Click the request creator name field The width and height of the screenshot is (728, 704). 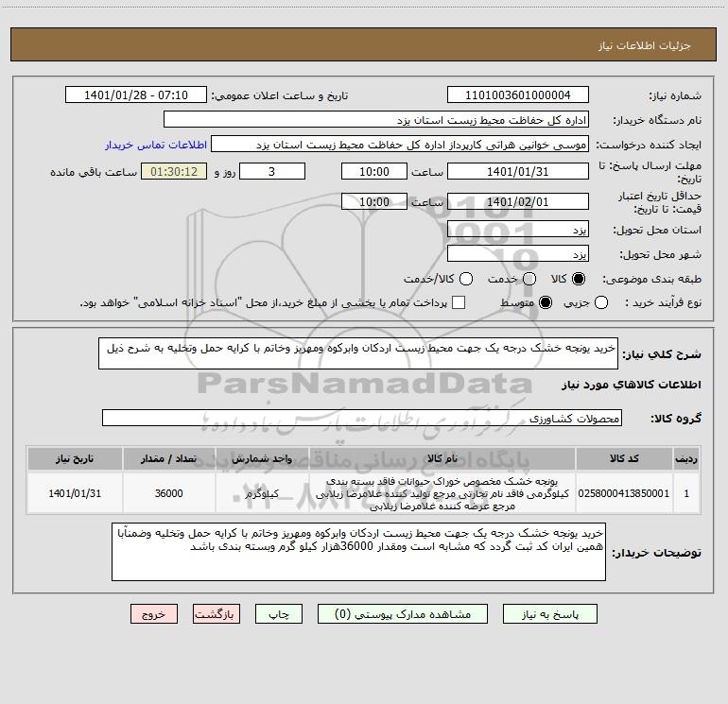pos(400,145)
